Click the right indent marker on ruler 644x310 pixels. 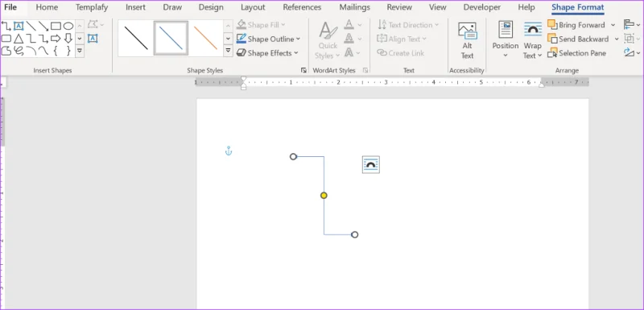542,85
